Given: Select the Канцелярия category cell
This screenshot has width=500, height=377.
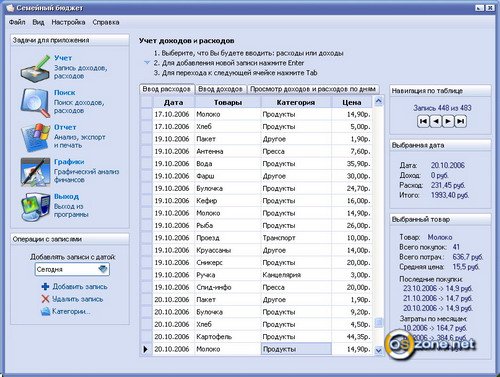Looking at the screenshot, I should 296,275.
